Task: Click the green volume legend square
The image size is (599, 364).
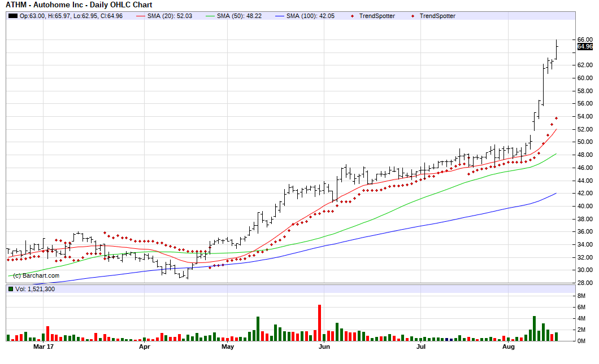Action: pos(11,289)
